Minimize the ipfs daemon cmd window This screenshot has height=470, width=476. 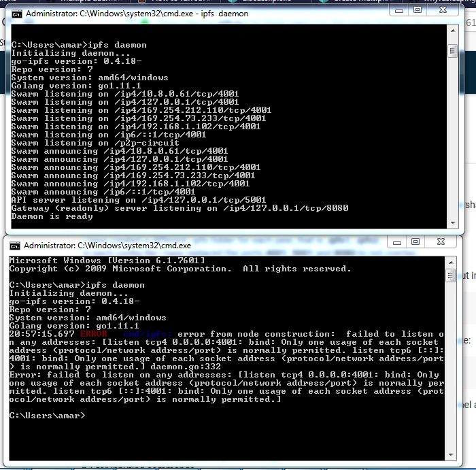(x=399, y=10)
